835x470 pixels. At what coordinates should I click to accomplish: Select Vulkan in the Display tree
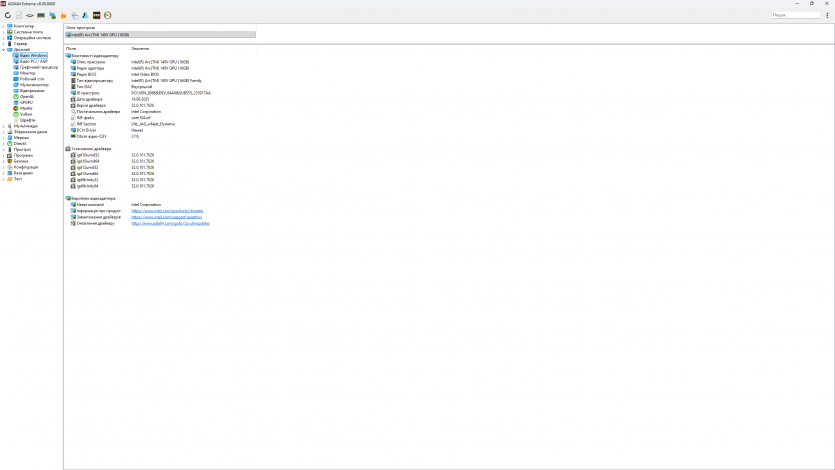[x=26, y=114]
